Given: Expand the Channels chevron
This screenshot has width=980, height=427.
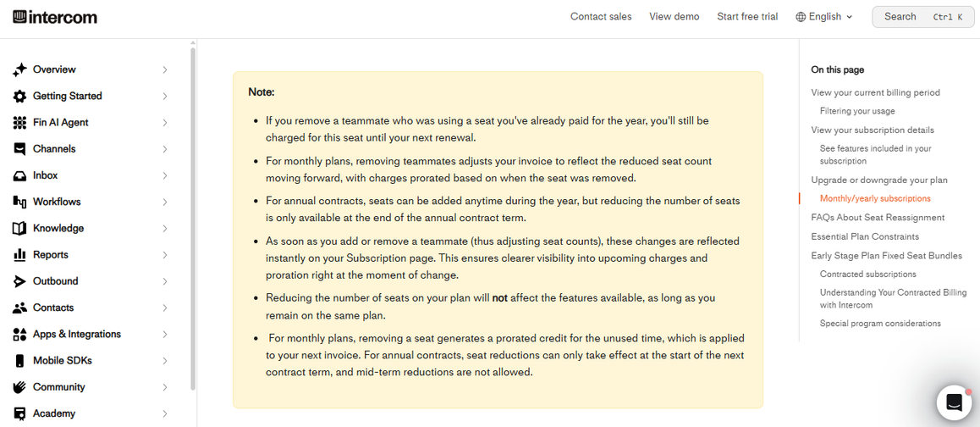Looking at the screenshot, I should pos(165,149).
